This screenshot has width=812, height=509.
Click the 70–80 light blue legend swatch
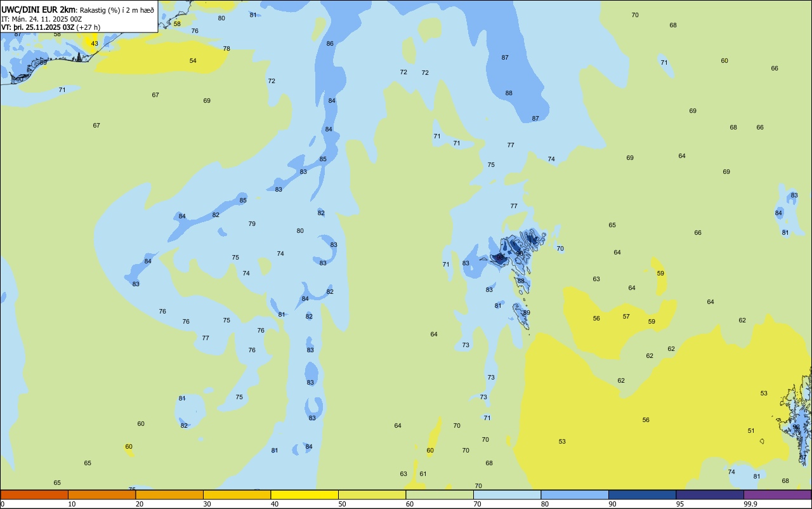click(x=507, y=494)
